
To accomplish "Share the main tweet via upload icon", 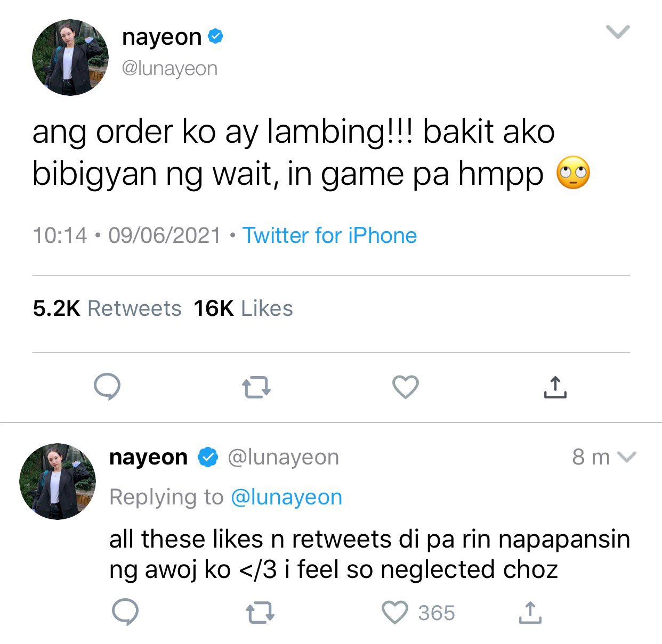I will (555, 387).
